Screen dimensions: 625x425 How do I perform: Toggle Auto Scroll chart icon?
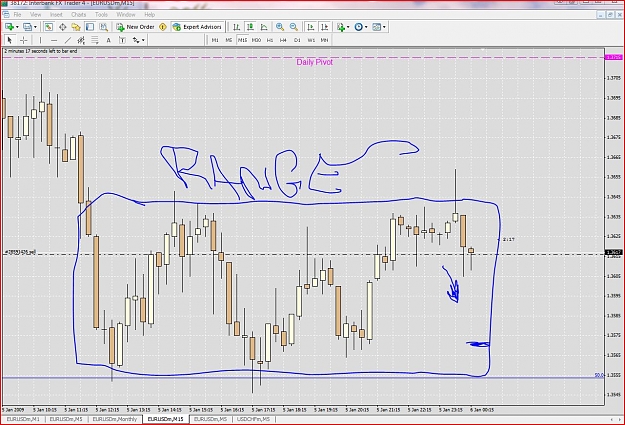click(311, 27)
